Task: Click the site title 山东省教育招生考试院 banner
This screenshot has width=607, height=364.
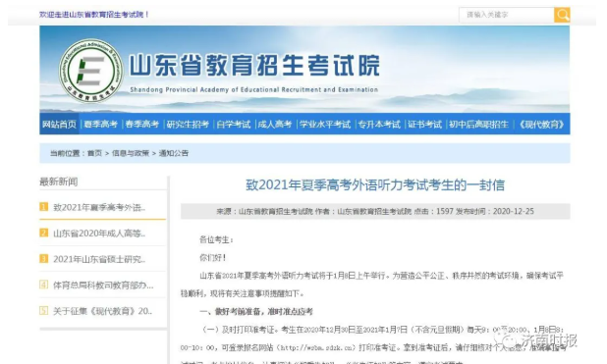Action: [x=254, y=65]
